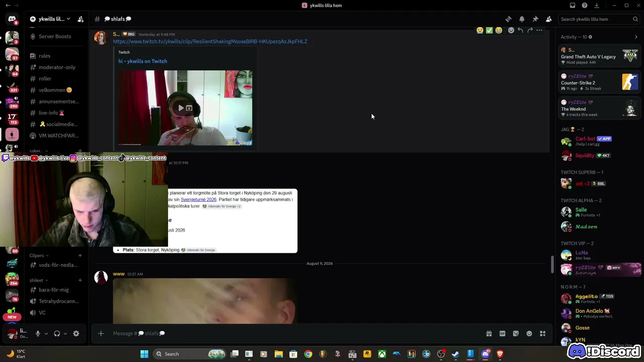
Task: Open the rules channel
Action: (55, 56)
